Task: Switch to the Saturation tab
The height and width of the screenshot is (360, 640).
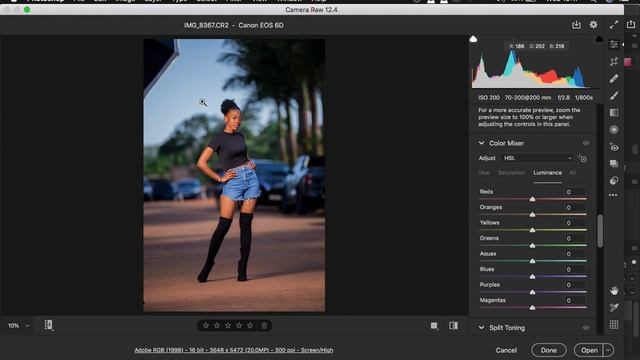Action: pyautogui.click(x=511, y=173)
